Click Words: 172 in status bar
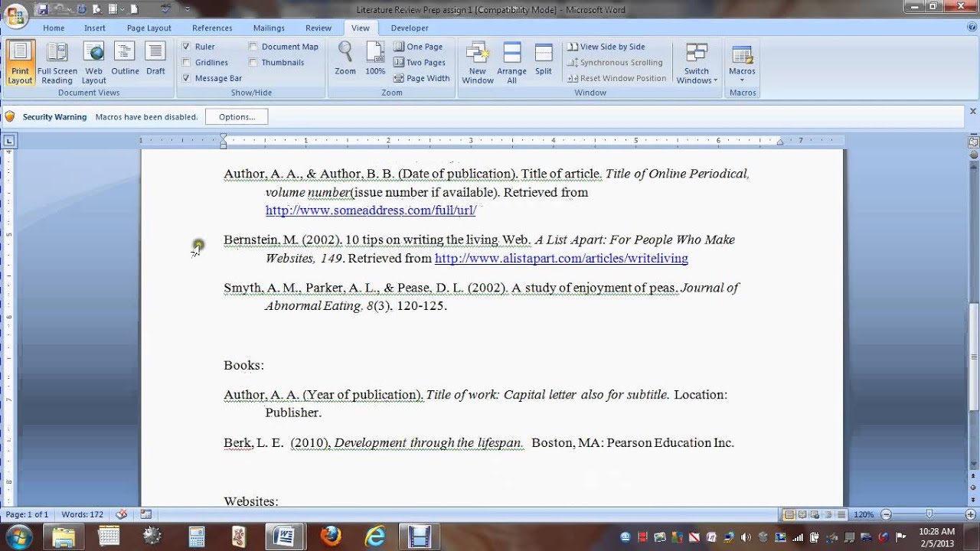The width and height of the screenshot is (980, 551). 82,515
